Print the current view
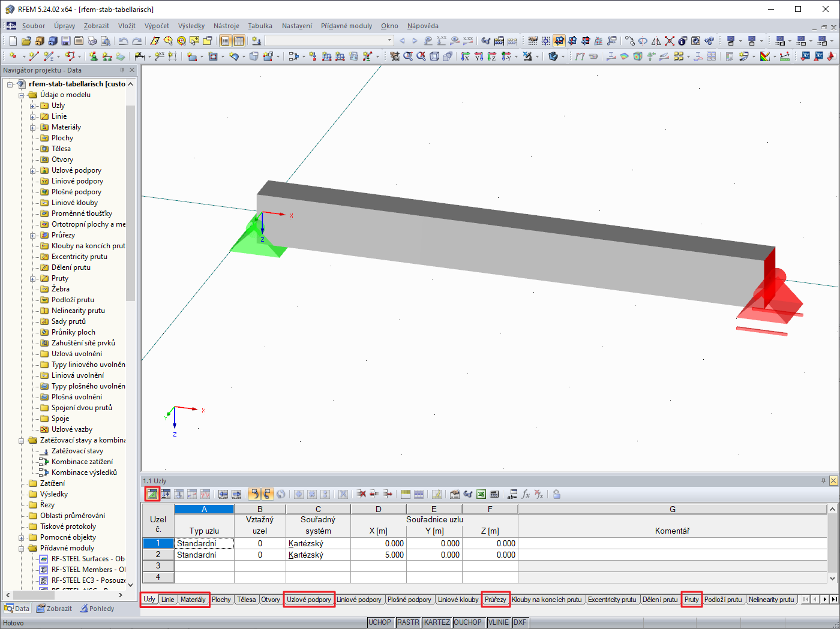Screen dimensions: 840x629 tap(92, 41)
